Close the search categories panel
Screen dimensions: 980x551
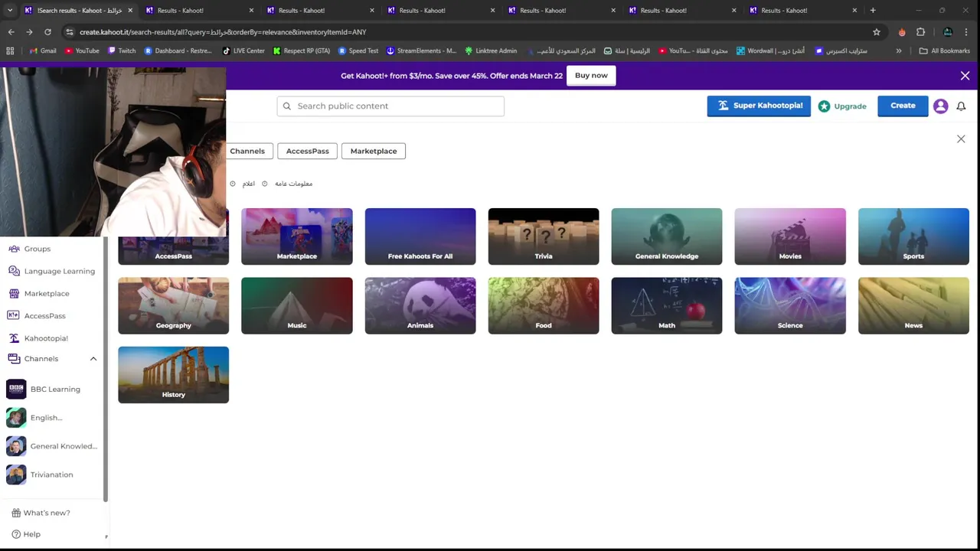pyautogui.click(x=961, y=139)
